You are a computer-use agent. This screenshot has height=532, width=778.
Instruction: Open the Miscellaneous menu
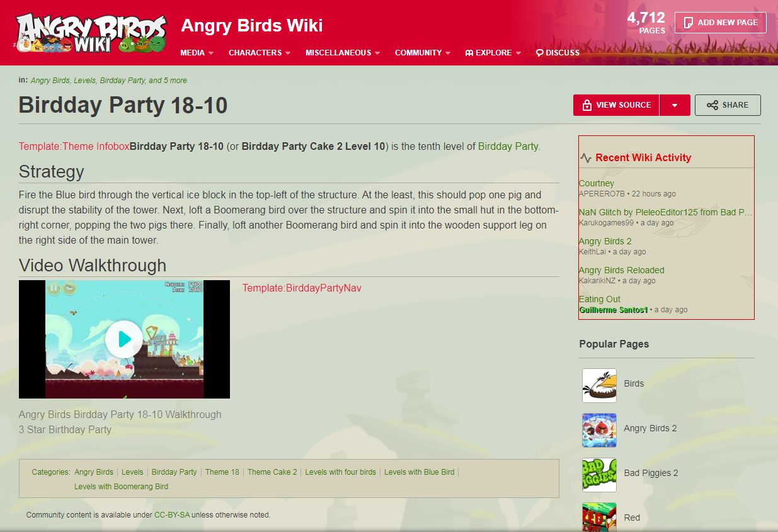click(343, 53)
